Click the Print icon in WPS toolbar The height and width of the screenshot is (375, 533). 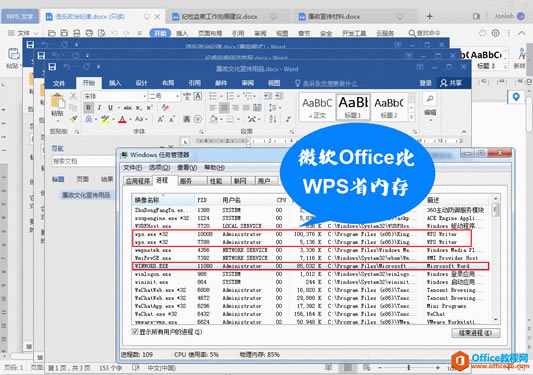click(x=89, y=33)
